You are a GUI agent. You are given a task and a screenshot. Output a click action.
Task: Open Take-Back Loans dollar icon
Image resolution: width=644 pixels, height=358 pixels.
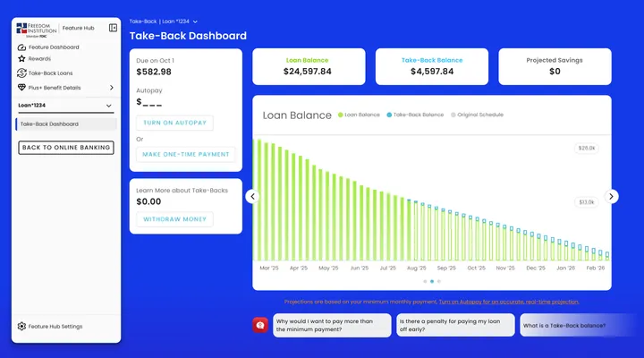coord(21,73)
